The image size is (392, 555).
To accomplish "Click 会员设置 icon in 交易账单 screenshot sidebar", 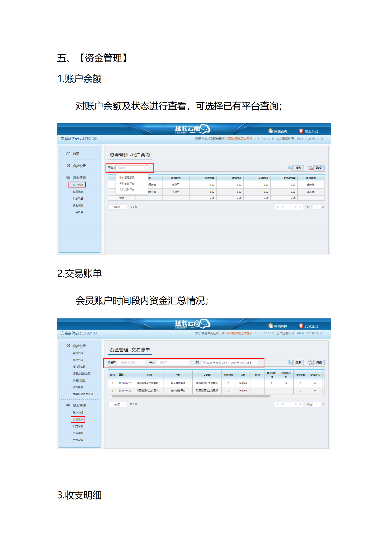I will click(68, 346).
